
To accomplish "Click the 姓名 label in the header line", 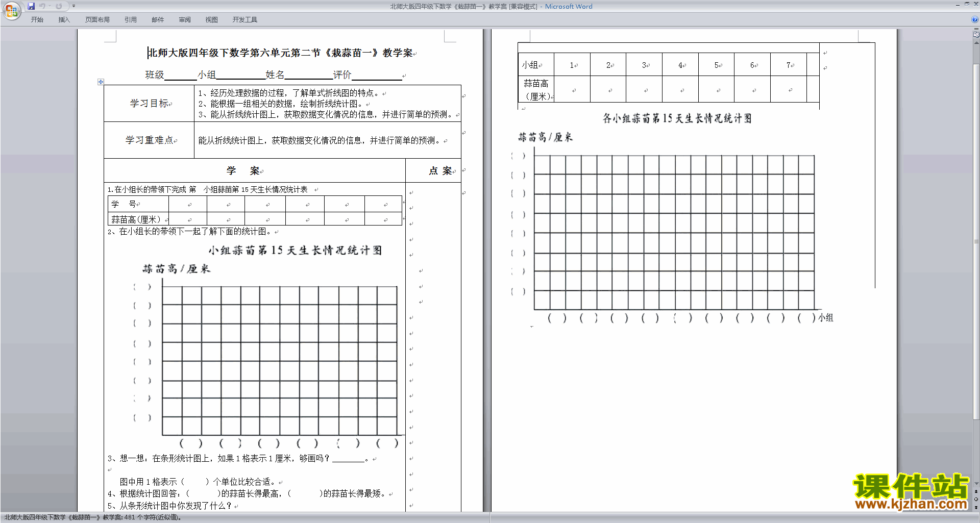I will point(275,75).
